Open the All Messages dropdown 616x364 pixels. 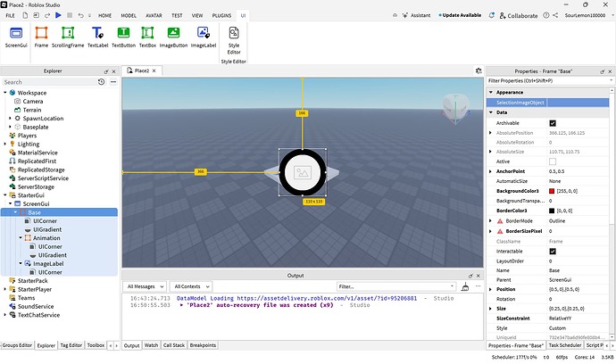click(145, 286)
